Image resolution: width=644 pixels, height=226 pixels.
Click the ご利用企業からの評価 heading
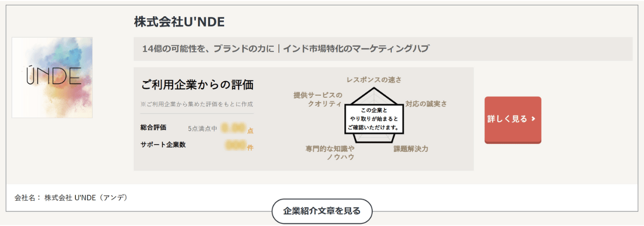(197, 85)
